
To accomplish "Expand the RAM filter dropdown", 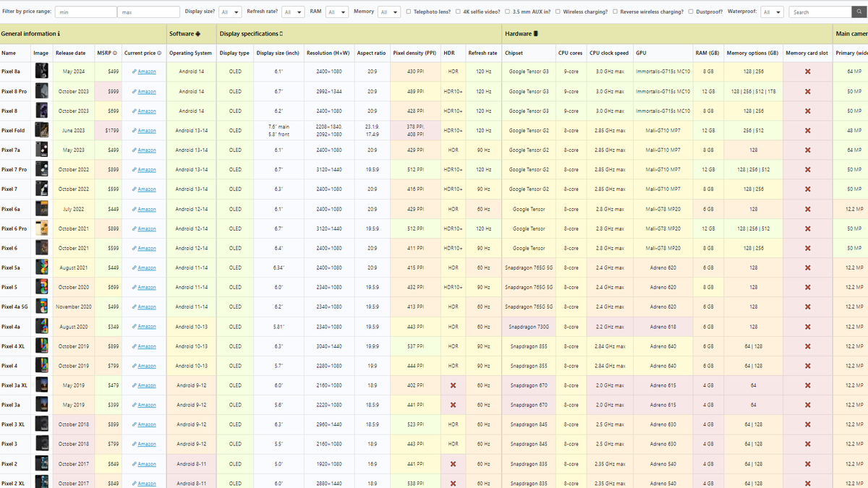I will pyautogui.click(x=337, y=12).
